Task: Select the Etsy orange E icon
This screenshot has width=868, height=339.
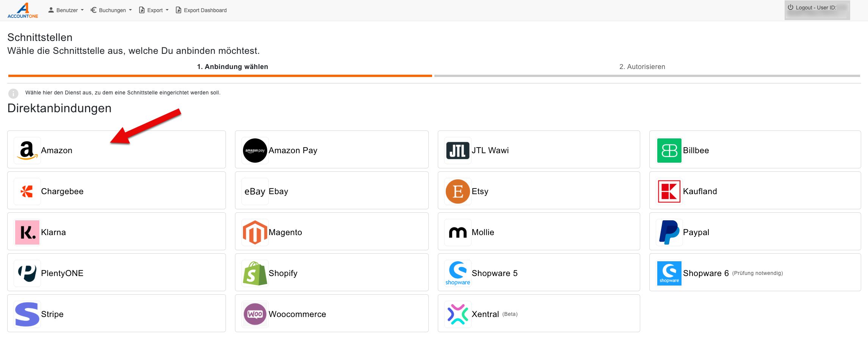Action: [x=458, y=191]
